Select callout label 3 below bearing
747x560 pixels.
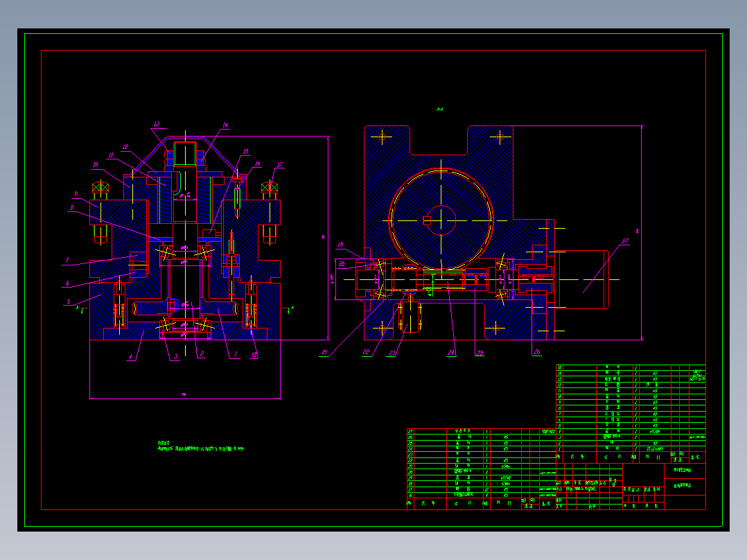176,356
